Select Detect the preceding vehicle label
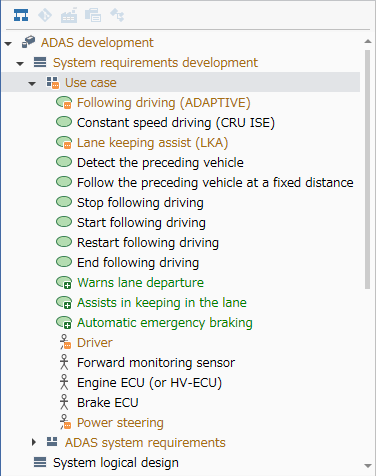This screenshot has width=376, height=476. (x=160, y=163)
